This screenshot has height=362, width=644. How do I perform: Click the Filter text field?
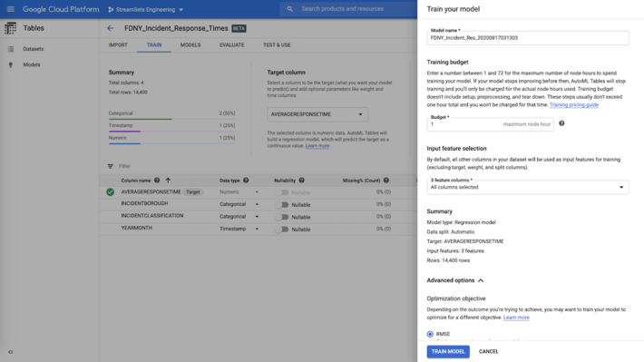124,166
